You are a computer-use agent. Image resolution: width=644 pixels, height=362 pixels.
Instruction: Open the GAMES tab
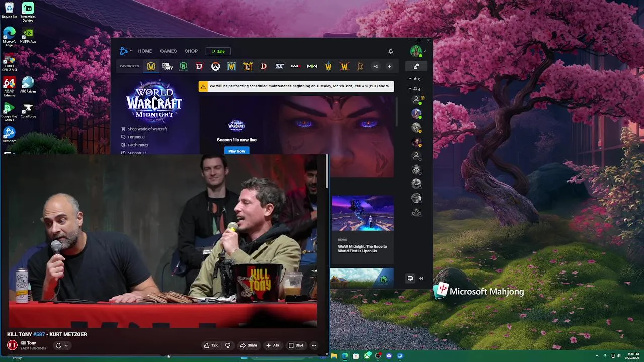click(x=168, y=51)
